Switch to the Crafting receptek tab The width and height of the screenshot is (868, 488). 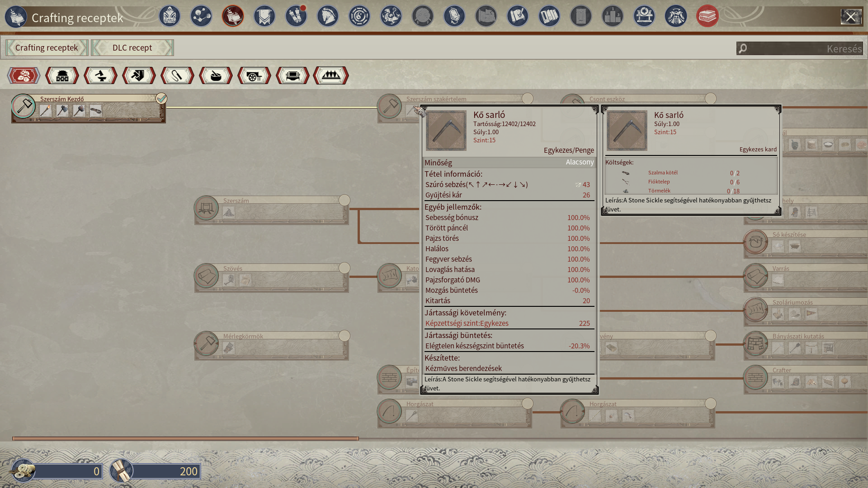coord(47,48)
